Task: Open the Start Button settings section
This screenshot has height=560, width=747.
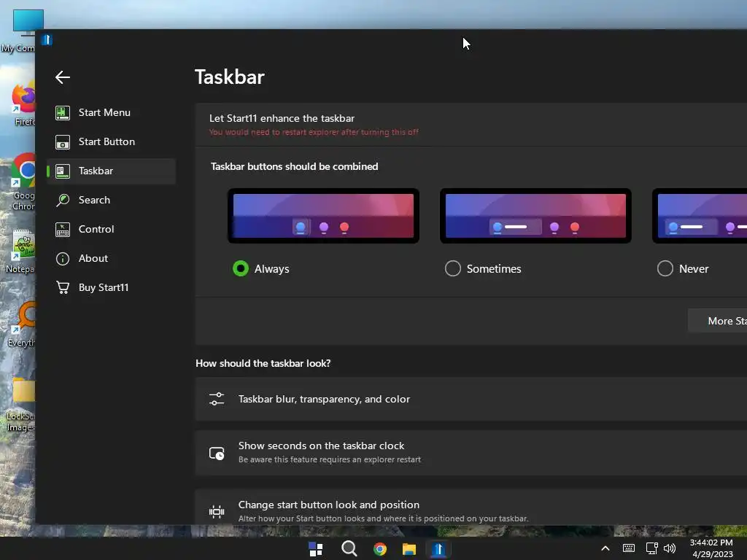Action: pos(112,142)
